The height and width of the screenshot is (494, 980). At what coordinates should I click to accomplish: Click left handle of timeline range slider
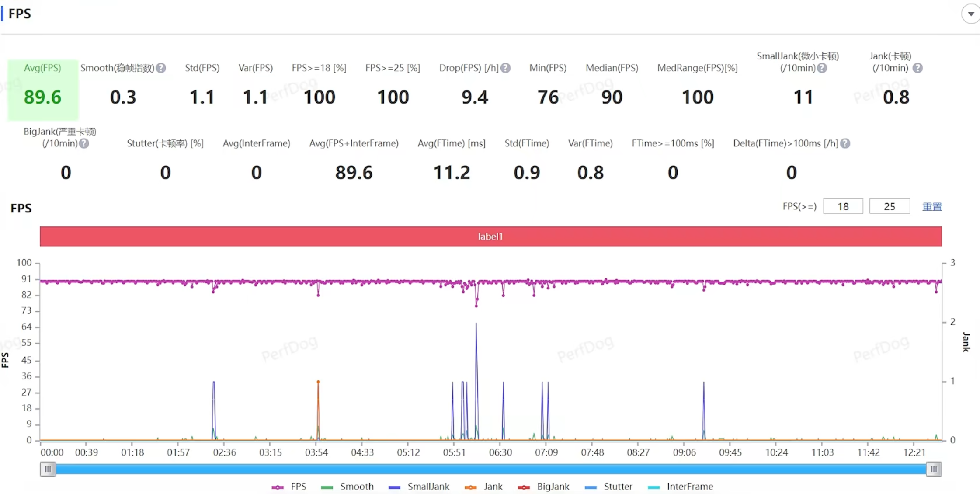click(48, 469)
